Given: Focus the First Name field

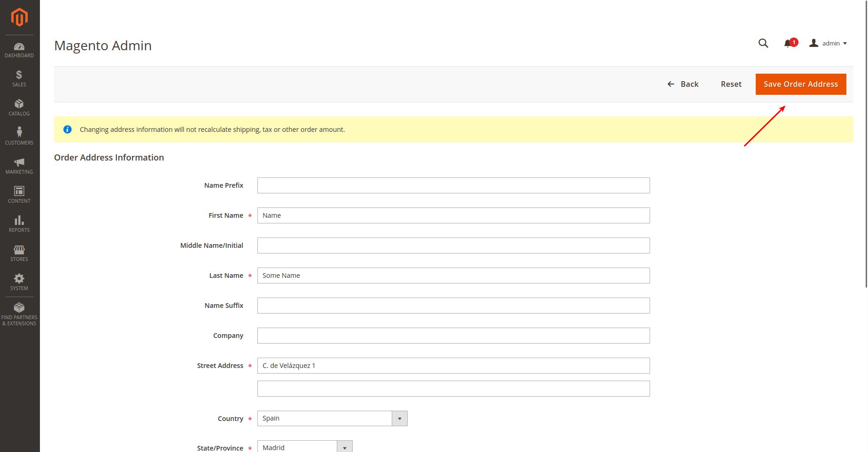Looking at the screenshot, I should click(x=454, y=215).
